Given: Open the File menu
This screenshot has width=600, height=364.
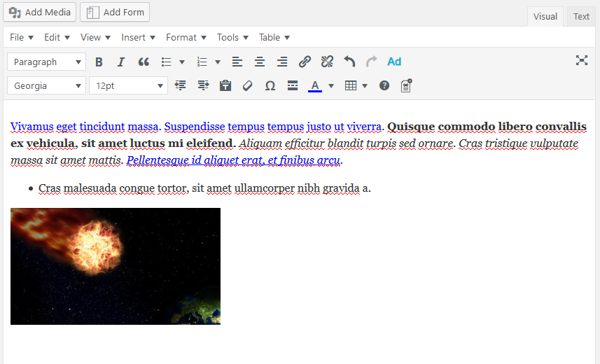Looking at the screenshot, I should pos(22,38).
